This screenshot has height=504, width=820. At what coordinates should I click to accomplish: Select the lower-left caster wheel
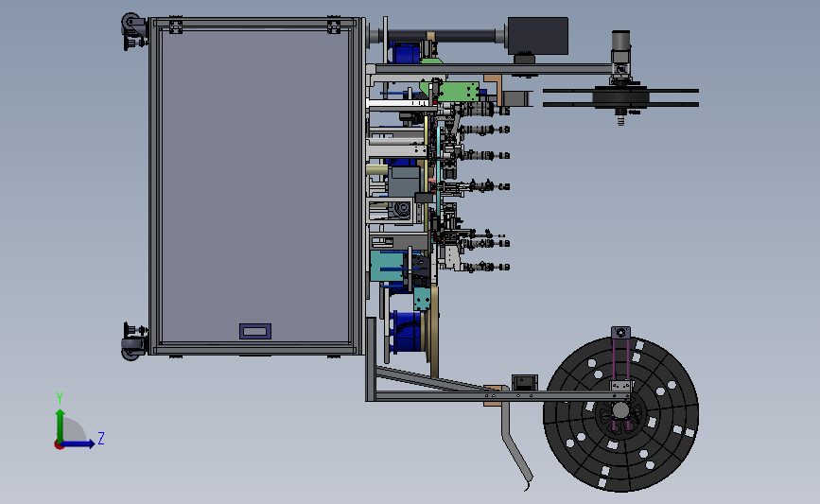click(131, 348)
